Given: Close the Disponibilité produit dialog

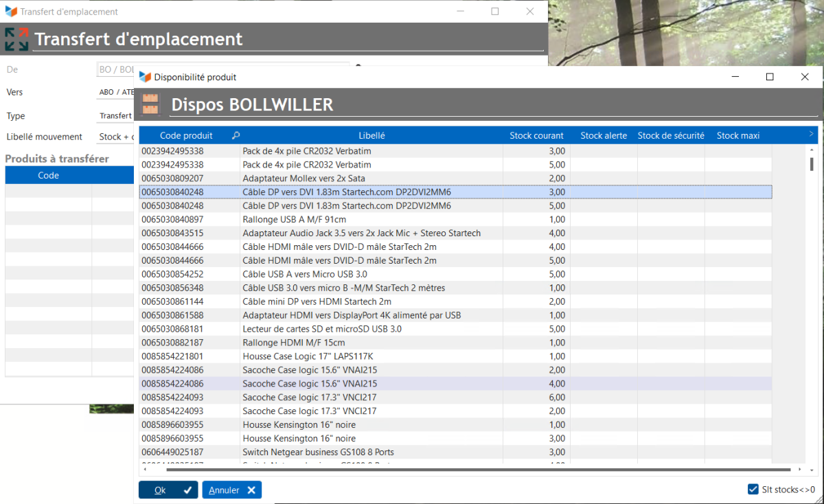Looking at the screenshot, I should 805,77.
